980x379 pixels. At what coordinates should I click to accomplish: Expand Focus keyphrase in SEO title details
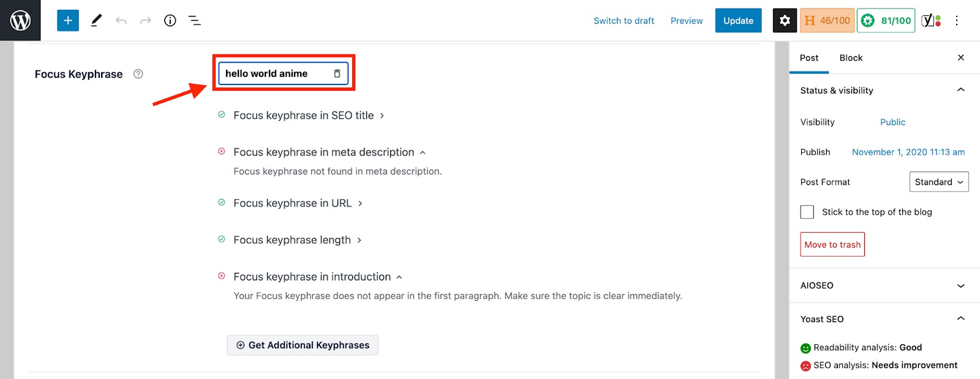(x=382, y=115)
